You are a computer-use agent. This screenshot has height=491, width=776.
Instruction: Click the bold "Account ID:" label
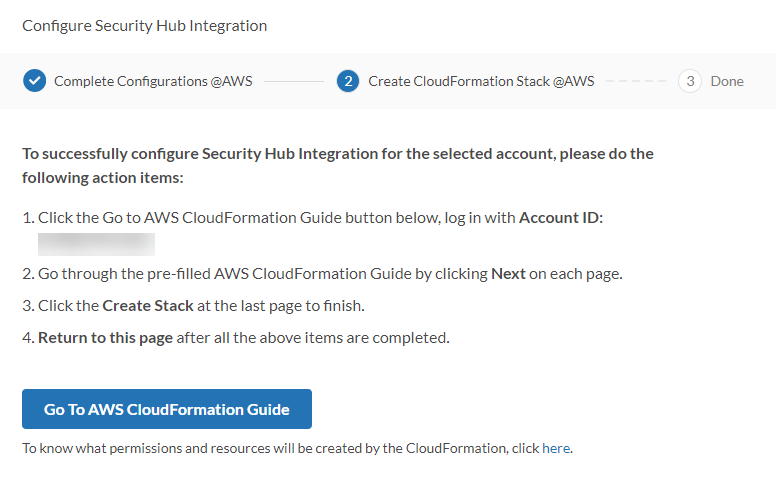click(x=561, y=217)
